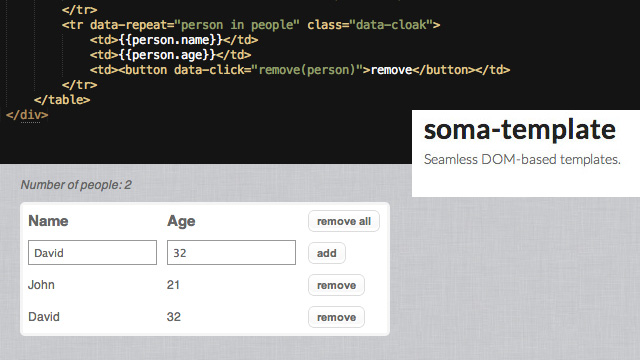Click the age value 21
Screen dimensions: 640x360
173,284
